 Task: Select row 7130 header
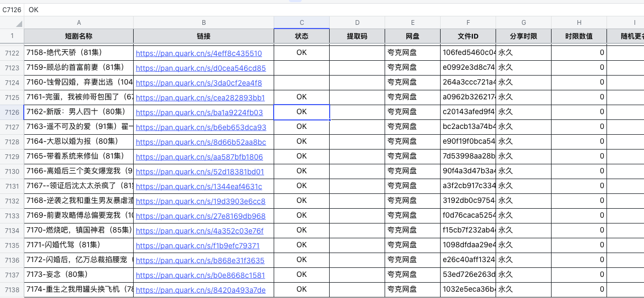[12, 172]
